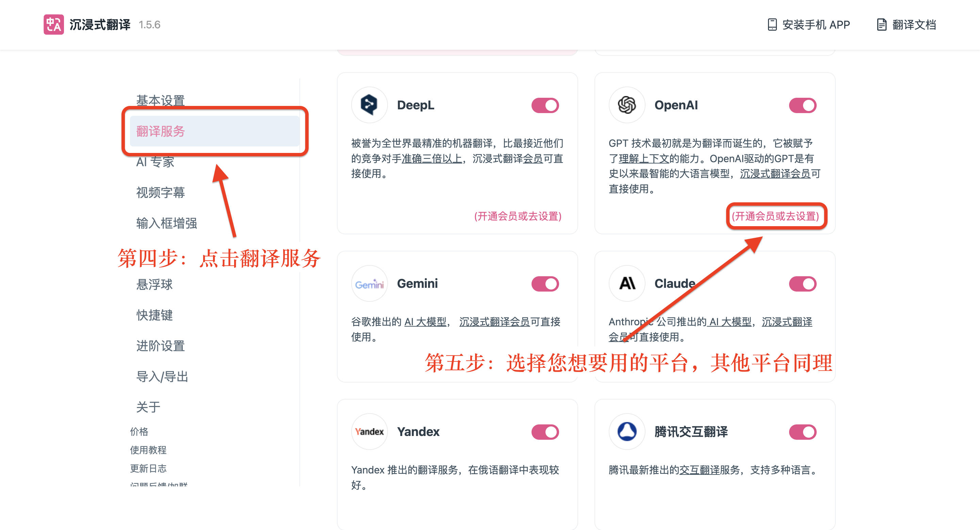The width and height of the screenshot is (980, 530).
Task: Toggle the 腾讯交互翻译 switch
Action: coord(803,432)
